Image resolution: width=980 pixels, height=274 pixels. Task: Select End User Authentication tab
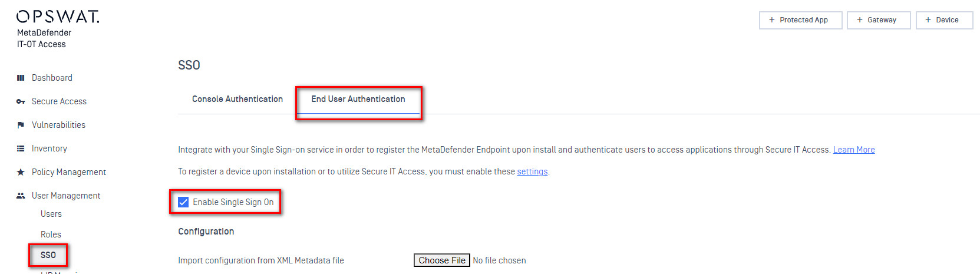[x=358, y=99]
